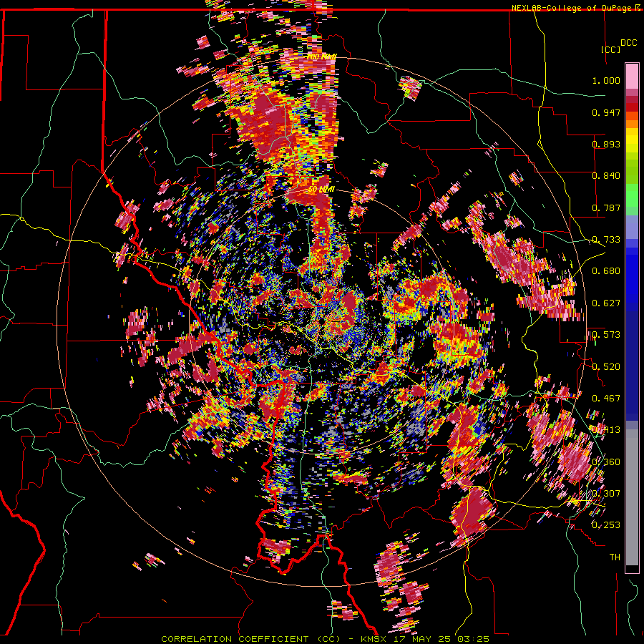
Task: Click the 0.520 legend value
Action: point(606,367)
